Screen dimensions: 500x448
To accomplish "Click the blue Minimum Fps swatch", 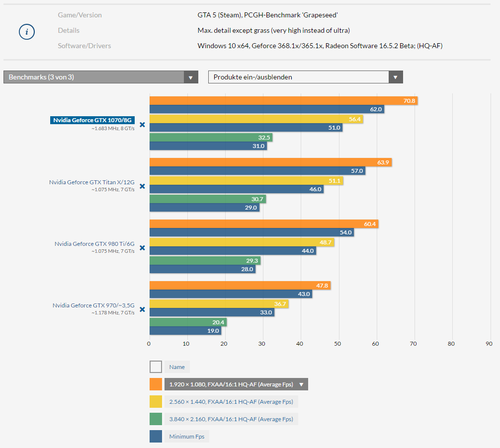I will (x=156, y=436).
